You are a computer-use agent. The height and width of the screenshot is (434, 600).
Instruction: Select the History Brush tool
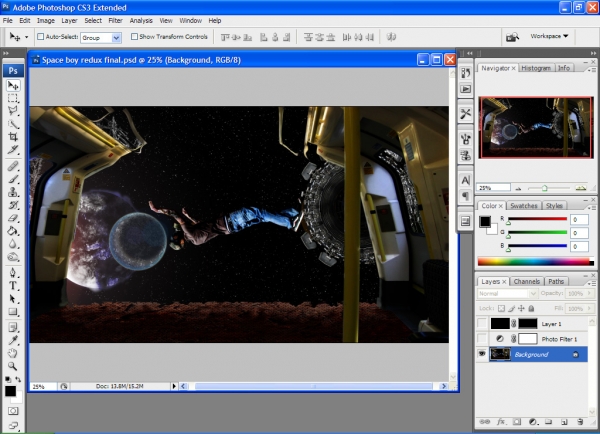click(13, 205)
